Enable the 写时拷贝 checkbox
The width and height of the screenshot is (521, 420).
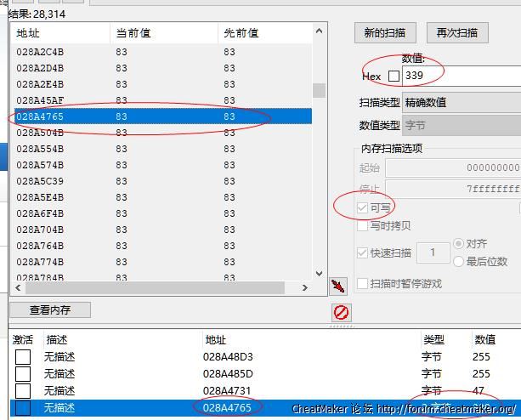(x=363, y=226)
